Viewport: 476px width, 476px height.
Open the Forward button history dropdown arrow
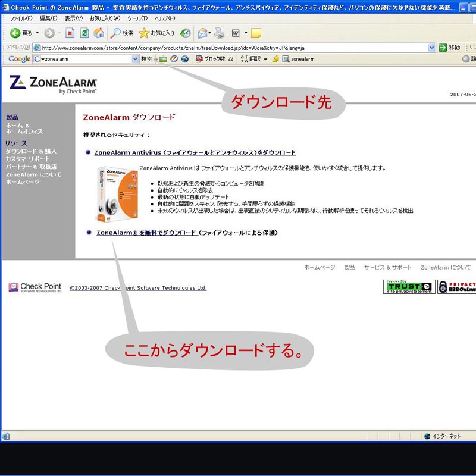[x=59, y=33]
